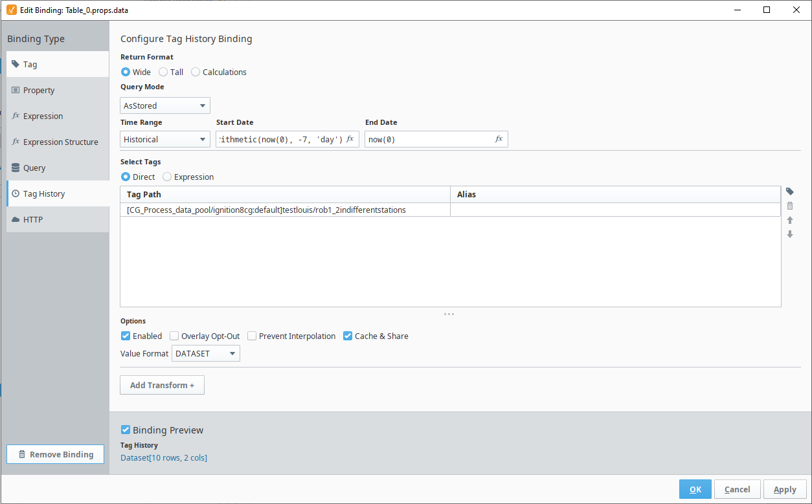
Task: Click the OK button
Action: [x=695, y=489]
